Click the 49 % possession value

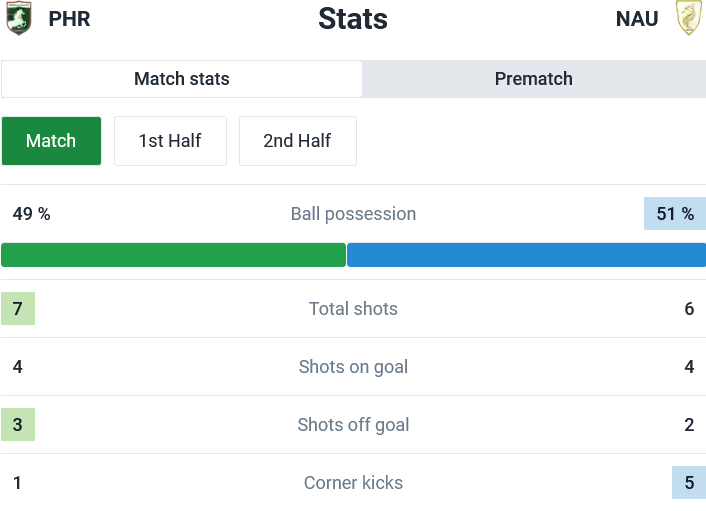[x=31, y=214]
